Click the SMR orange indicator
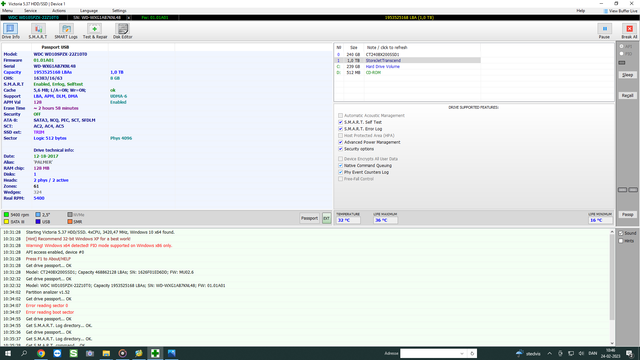This screenshot has width=640, height=360. 70,222
